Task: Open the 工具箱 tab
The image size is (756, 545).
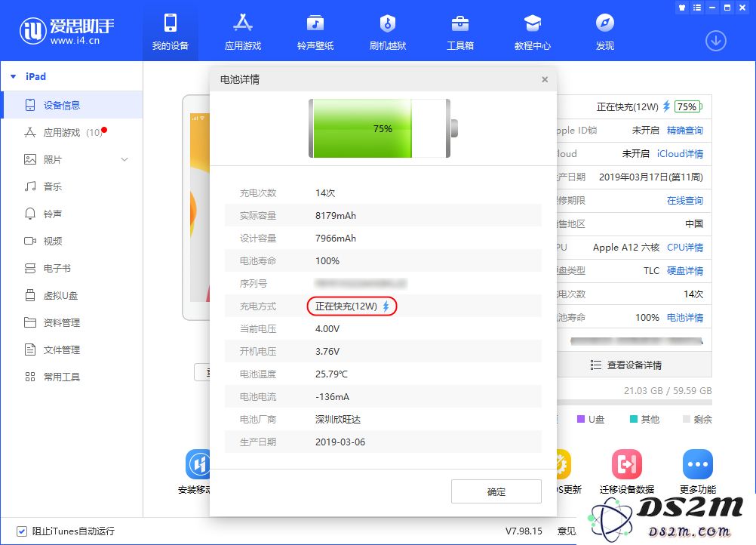Action: 460,32
